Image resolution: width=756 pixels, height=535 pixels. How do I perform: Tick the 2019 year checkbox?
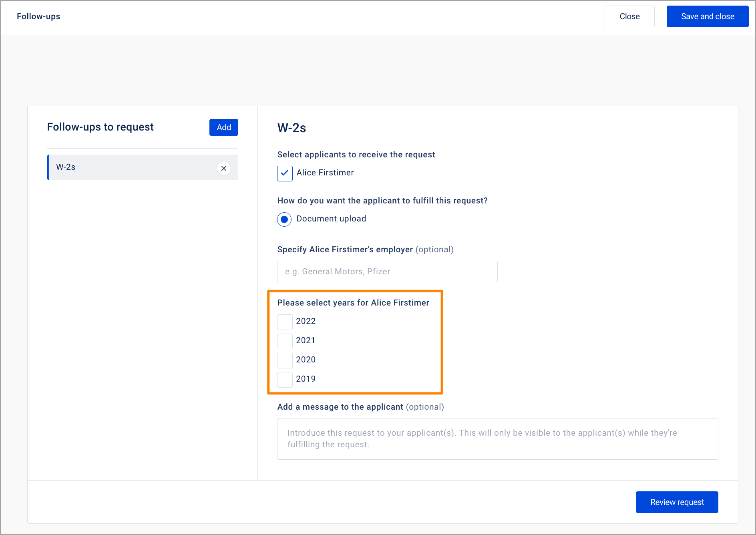click(285, 380)
